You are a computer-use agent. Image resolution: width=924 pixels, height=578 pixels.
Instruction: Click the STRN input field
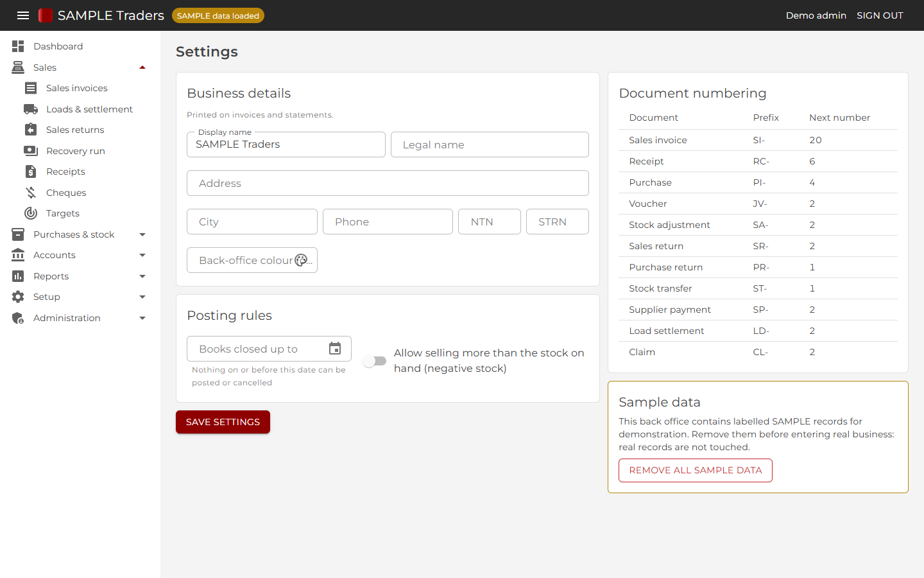[x=558, y=222]
